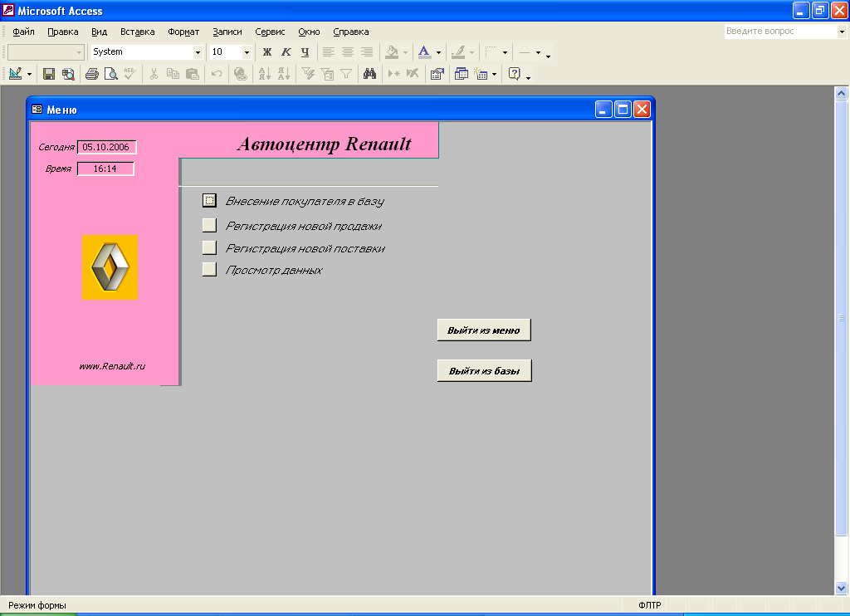
Task: Click the New Object icon
Action: 481,74
